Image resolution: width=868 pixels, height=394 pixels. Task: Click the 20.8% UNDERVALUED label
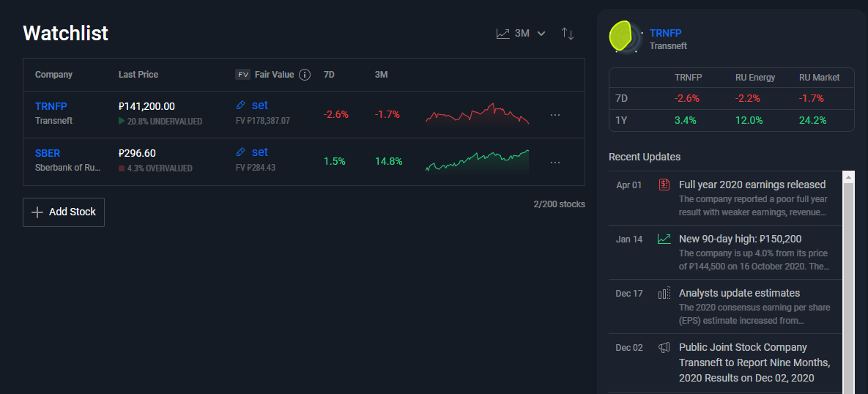point(164,121)
